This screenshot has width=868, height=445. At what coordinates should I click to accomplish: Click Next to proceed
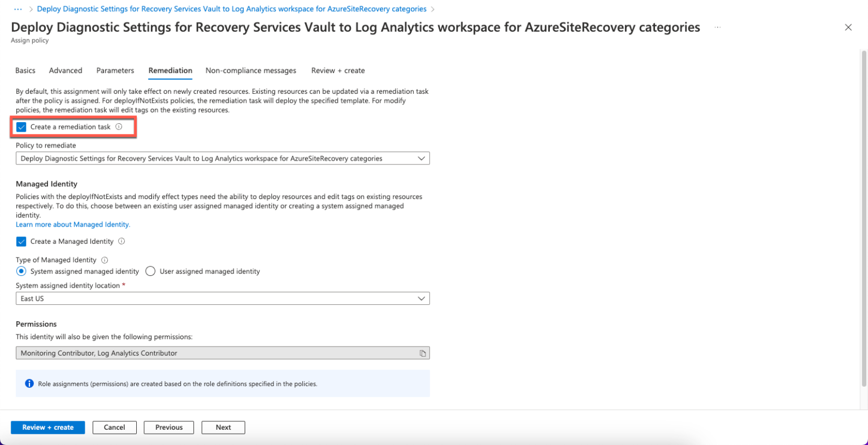(x=223, y=427)
